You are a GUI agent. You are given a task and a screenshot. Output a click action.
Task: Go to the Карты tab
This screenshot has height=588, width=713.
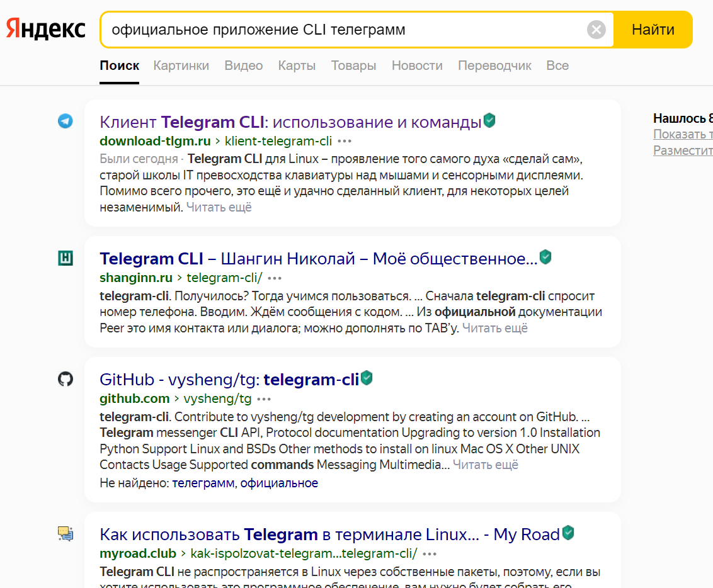click(x=297, y=65)
